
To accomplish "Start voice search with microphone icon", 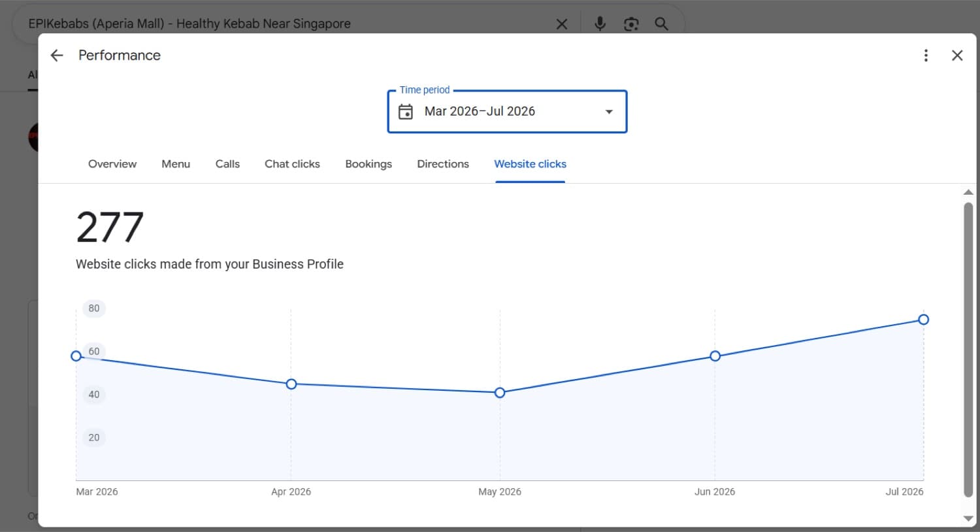I will (600, 24).
